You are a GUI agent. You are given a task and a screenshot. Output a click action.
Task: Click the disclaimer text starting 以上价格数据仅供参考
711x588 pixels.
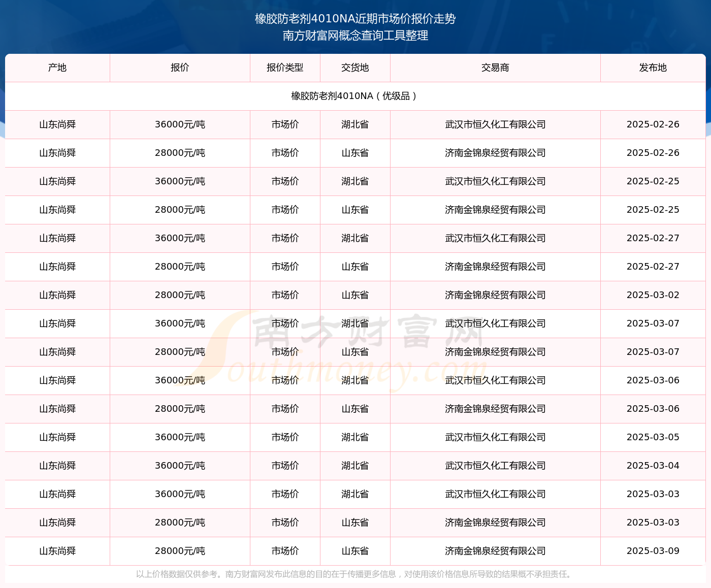(x=355, y=574)
